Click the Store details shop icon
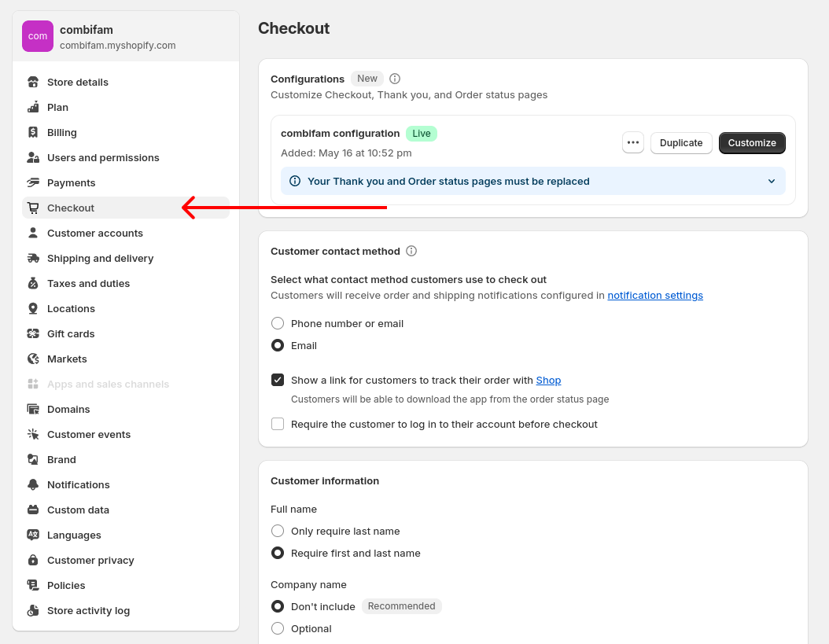Screen dimensions: 829x644 tap(33, 83)
